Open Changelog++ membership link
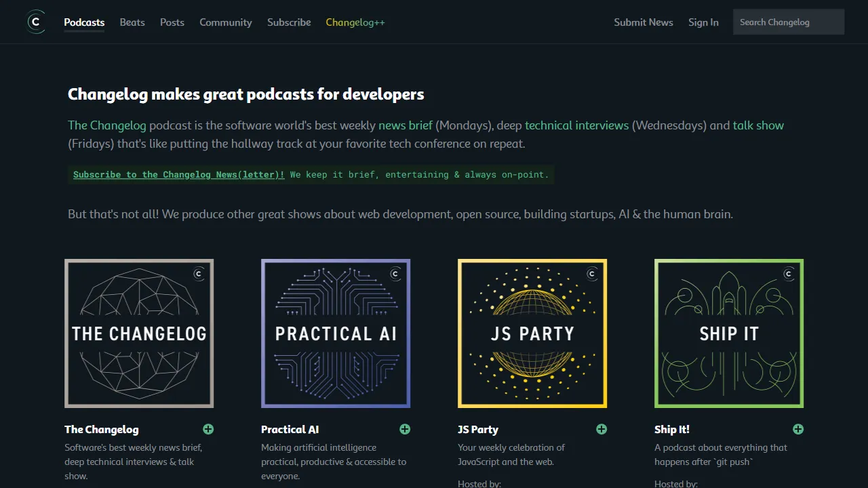The width and height of the screenshot is (868, 488). [355, 22]
